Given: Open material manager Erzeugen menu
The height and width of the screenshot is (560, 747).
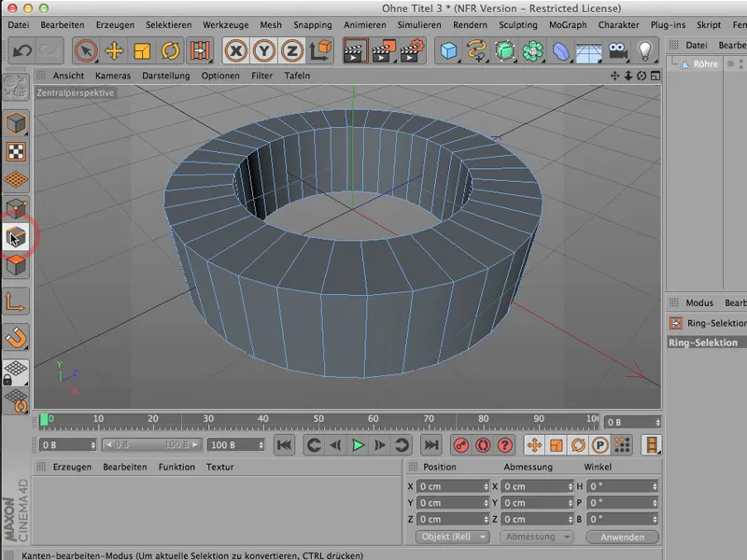Looking at the screenshot, I should coord(72,468).
